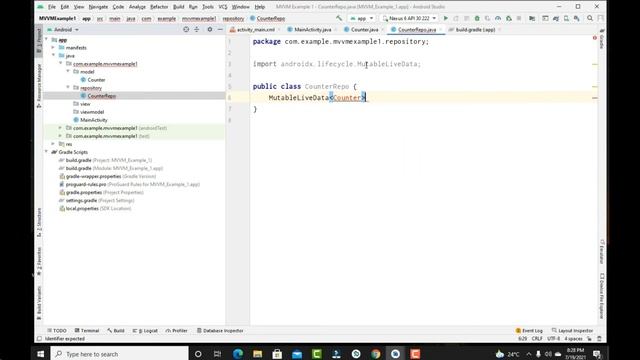Expand the res folder

[53, 144]
